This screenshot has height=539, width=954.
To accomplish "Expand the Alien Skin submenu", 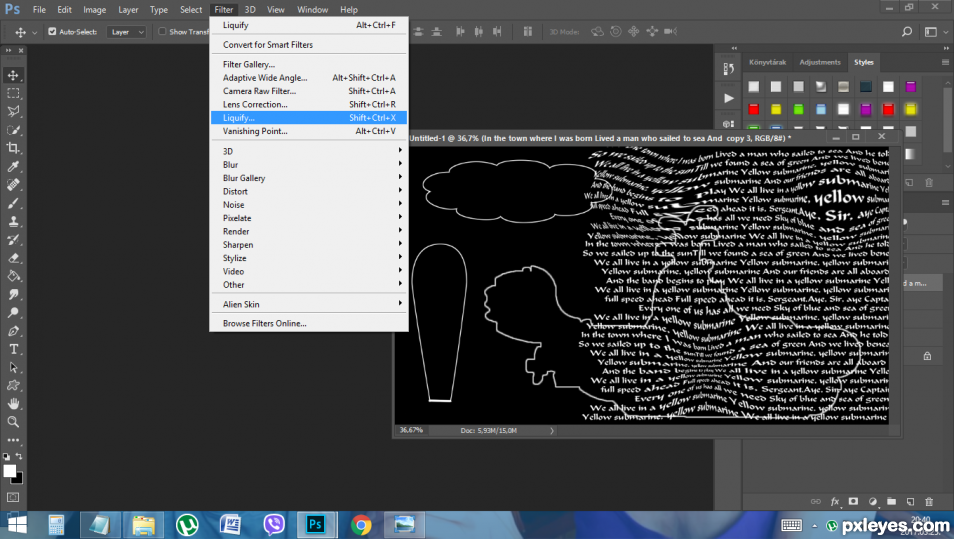I will 308,304.
